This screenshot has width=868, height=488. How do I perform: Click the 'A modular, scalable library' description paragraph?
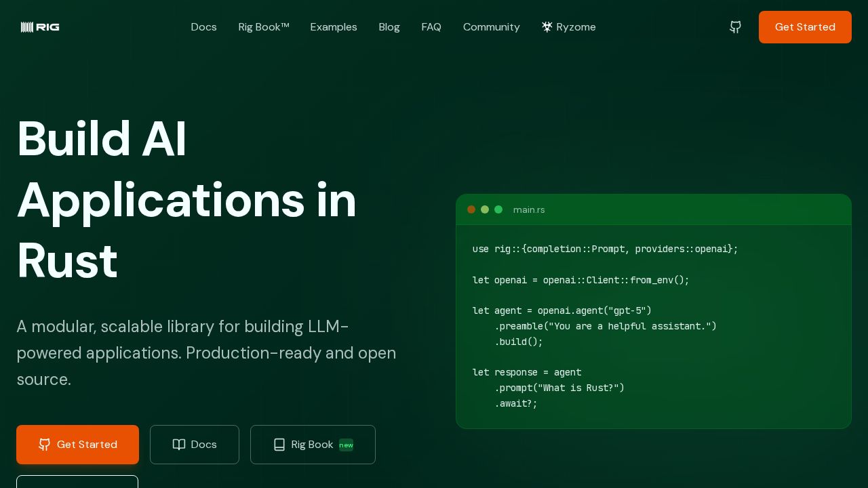[206, 353]
